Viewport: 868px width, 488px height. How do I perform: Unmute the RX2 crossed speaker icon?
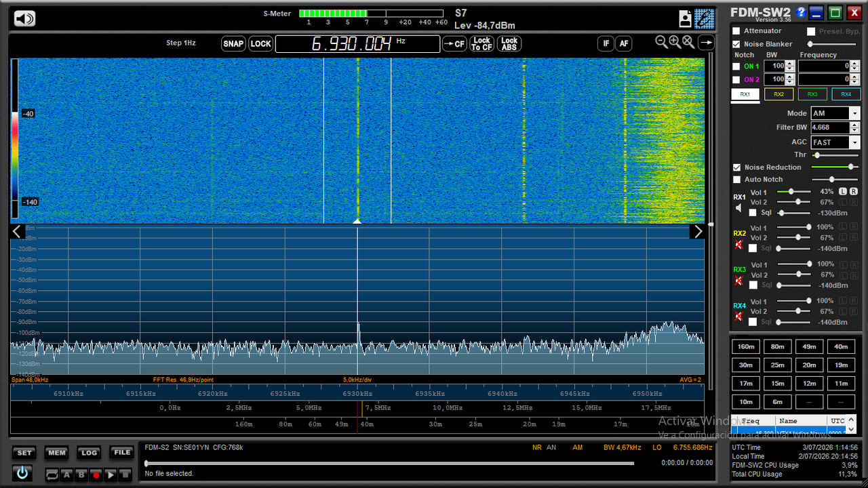(x=739, y=245)
